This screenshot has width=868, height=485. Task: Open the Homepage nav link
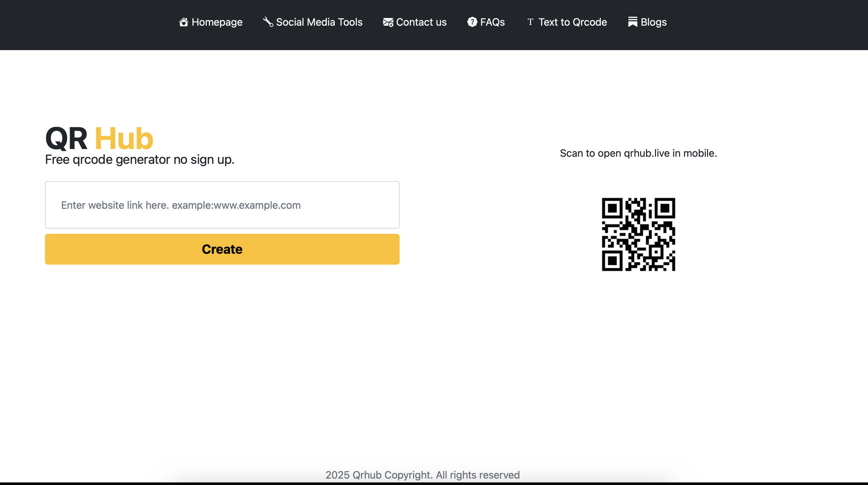point(211,22)
